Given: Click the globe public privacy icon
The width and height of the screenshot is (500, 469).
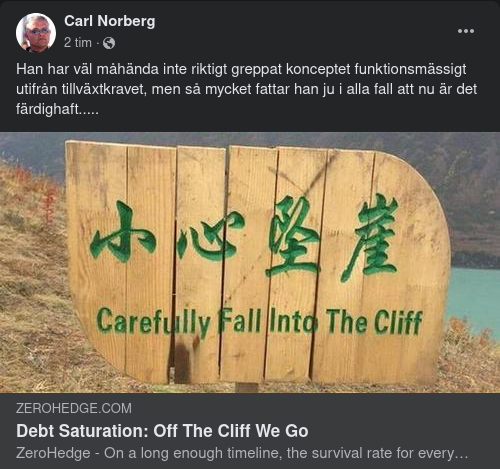Looking at the screenshot, I should pyautogui.click(x=109, y=43).
